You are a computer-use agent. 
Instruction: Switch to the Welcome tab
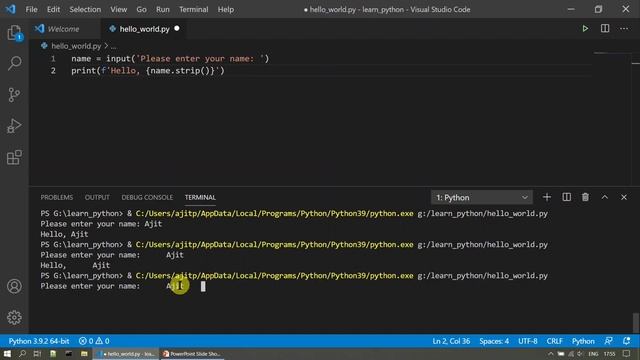click(64, 29)
